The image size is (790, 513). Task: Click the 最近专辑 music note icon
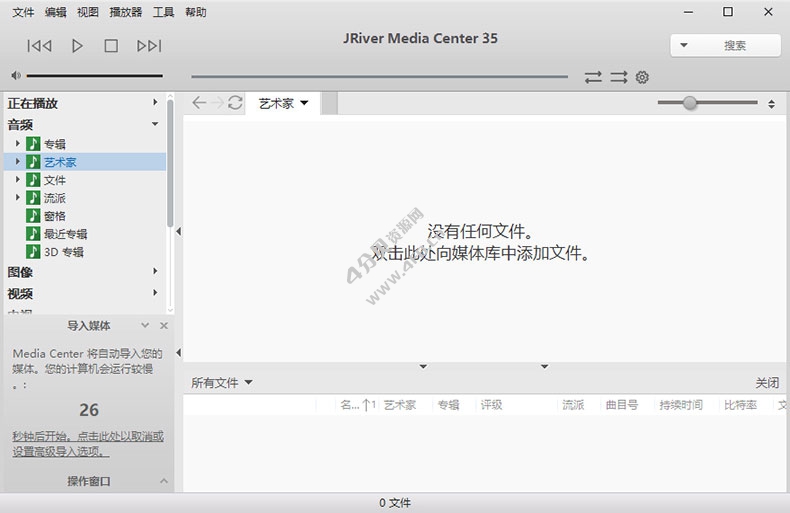[x=33, y=234]
